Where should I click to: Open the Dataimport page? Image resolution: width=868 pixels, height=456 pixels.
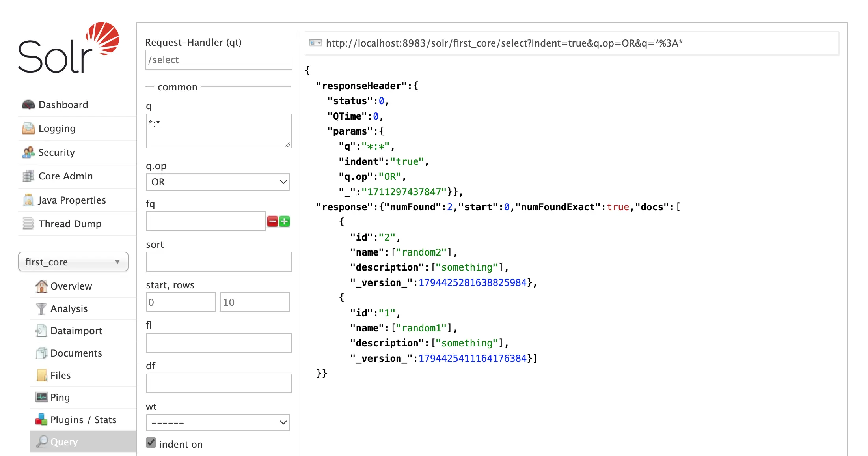pos(76,331)
